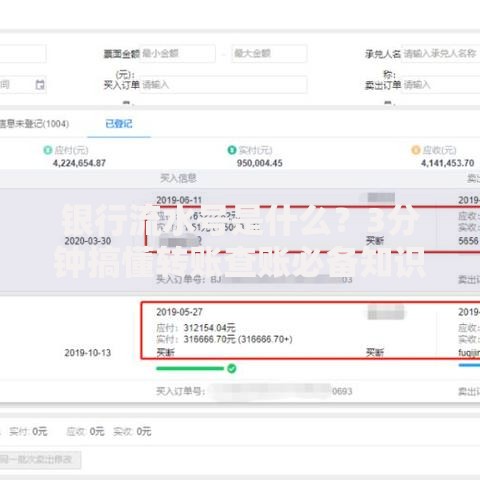Click the green 应付(元) icon
Image resolution: width=480 pixels, height=480 pixels.
click(x=48, y=150)
